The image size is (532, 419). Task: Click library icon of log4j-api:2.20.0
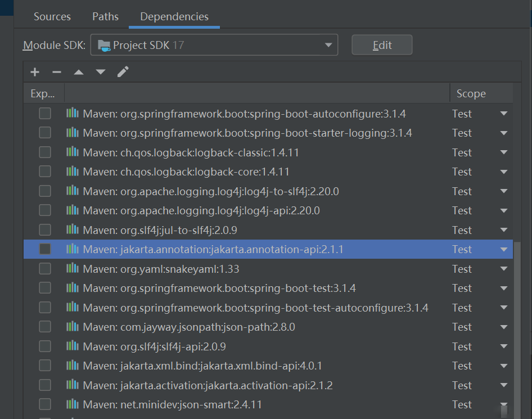coord(73,210)
